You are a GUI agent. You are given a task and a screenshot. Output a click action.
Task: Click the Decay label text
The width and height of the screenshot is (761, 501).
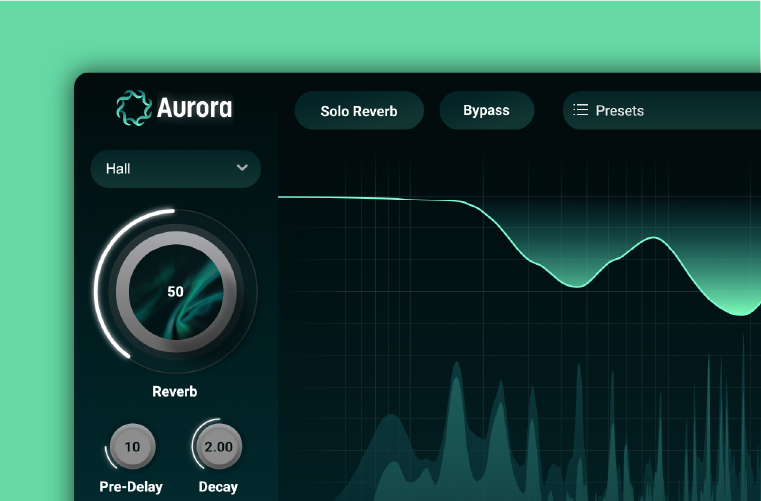click(x=218, y=487)
